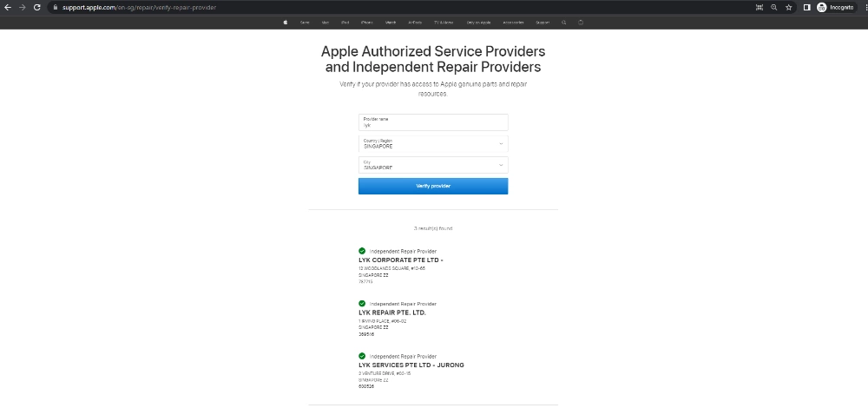Select the LYK REPAIR PTE. LTD. result

(x=392, y=313)
